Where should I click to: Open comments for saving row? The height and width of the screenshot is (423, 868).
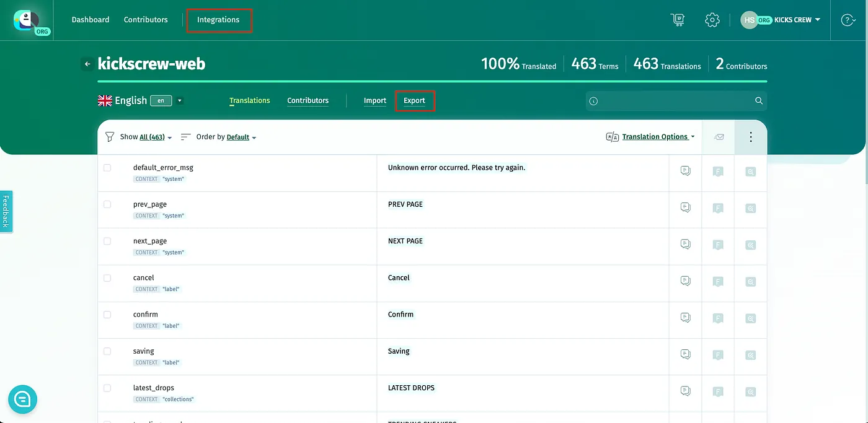pos(685,354)
